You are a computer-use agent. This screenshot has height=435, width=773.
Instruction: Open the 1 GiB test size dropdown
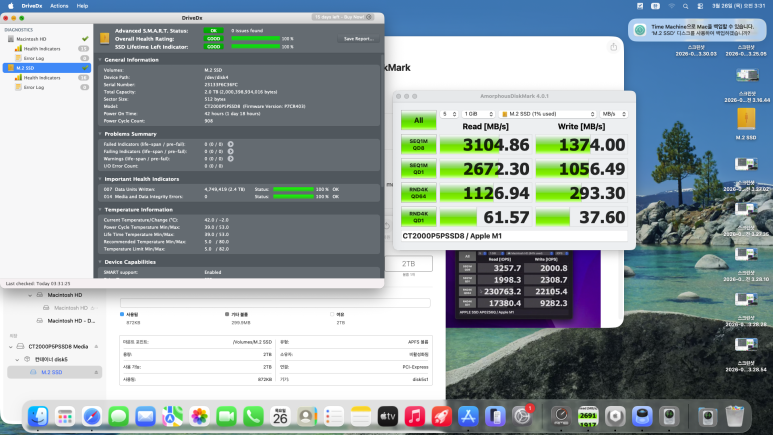click(x=478, y=114)
